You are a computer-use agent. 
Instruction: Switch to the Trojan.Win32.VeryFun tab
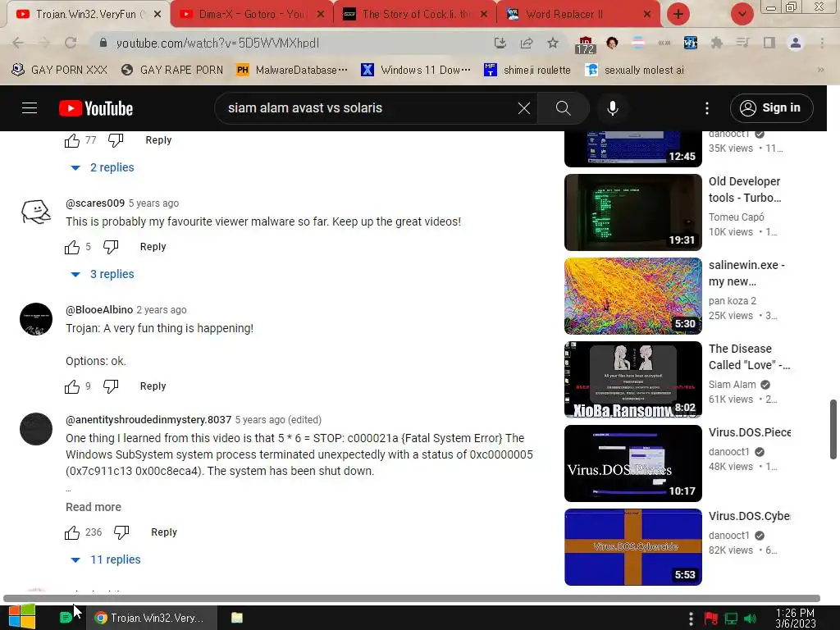pos(89,14)
